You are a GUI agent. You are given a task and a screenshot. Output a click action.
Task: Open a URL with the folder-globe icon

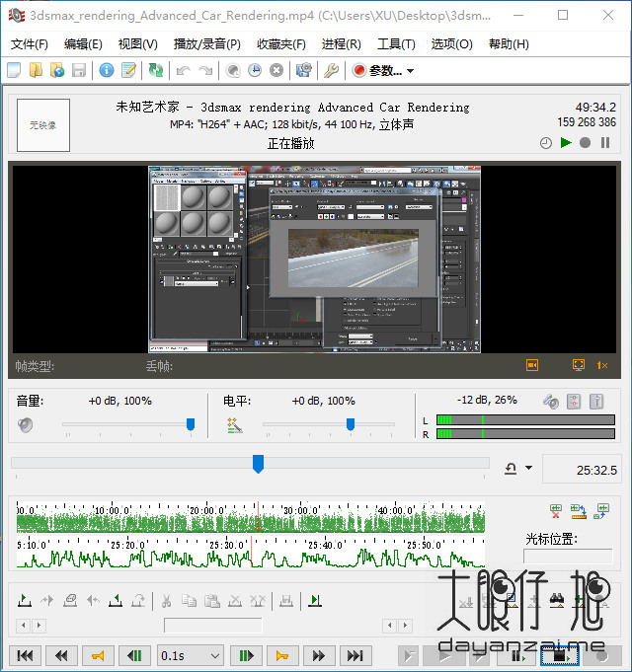click(57, 70)
